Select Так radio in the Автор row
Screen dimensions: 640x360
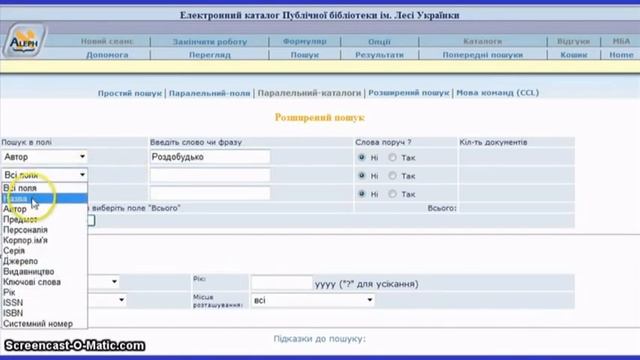coord(392,157)
